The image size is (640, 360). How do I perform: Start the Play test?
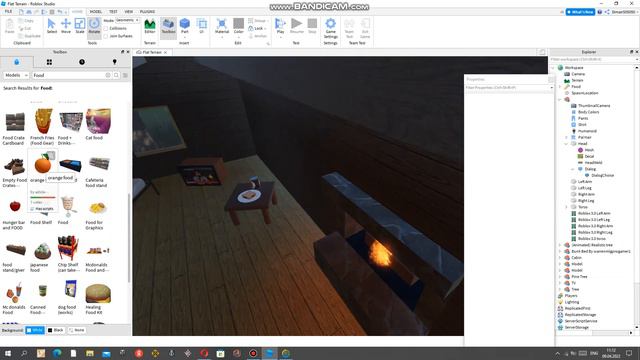(280, 27)
